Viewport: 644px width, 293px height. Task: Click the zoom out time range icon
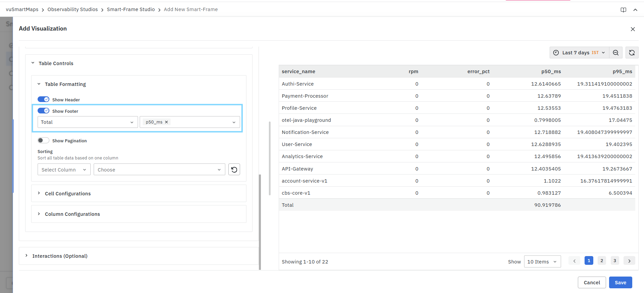615,53
